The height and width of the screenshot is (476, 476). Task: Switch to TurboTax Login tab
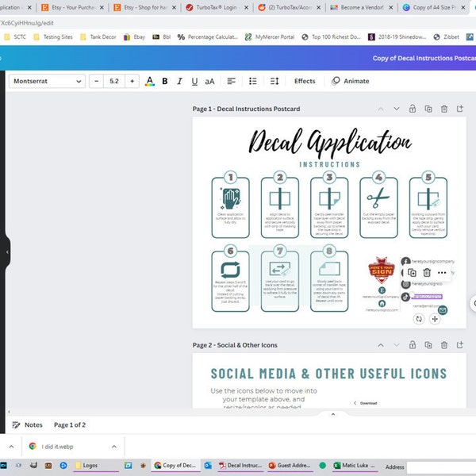(217, 7)
